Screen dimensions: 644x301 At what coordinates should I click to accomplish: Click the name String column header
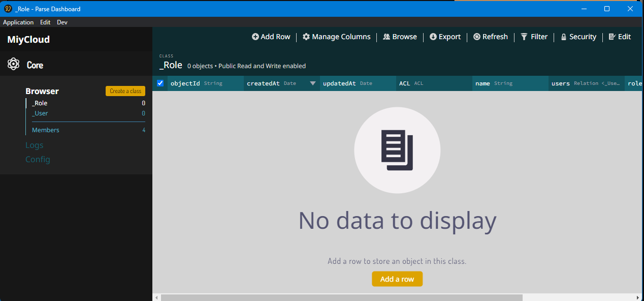(510, 83)
